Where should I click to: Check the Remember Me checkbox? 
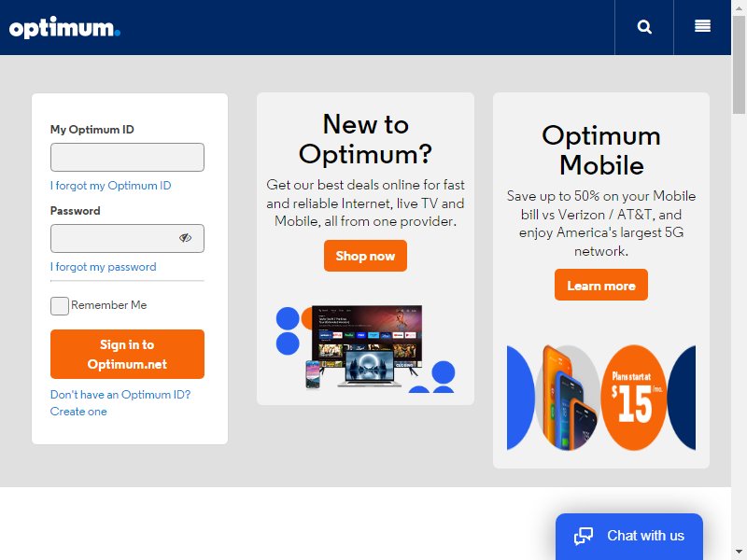coord(60,306)
